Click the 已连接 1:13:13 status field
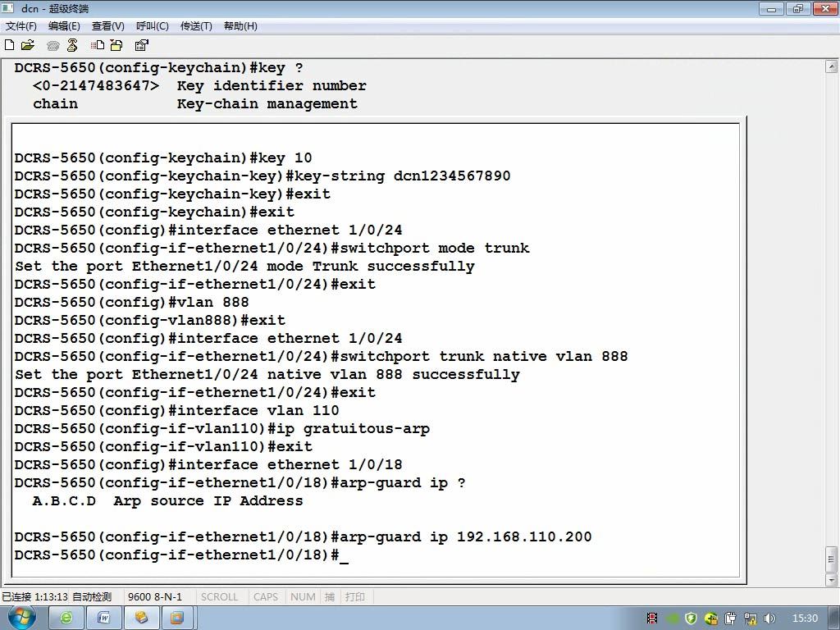Screen dimensions: 840x630 (34, 596)
